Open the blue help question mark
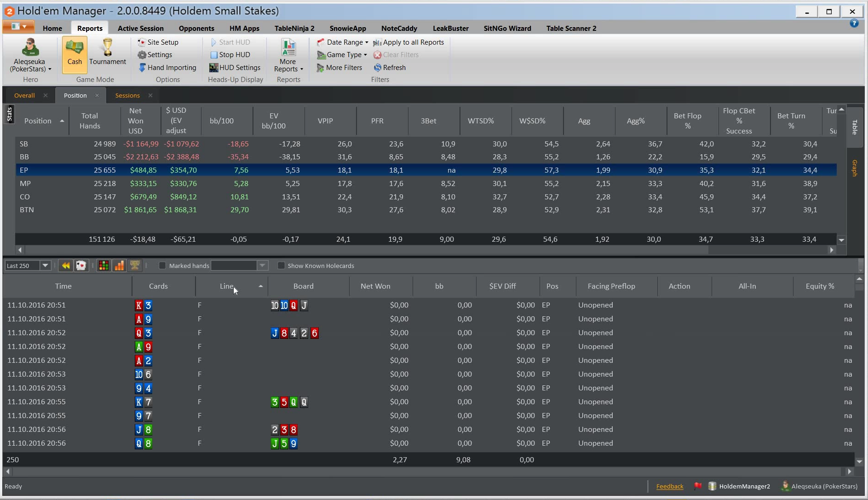Screen dimensions: 868x500 (x=854, y=23)
